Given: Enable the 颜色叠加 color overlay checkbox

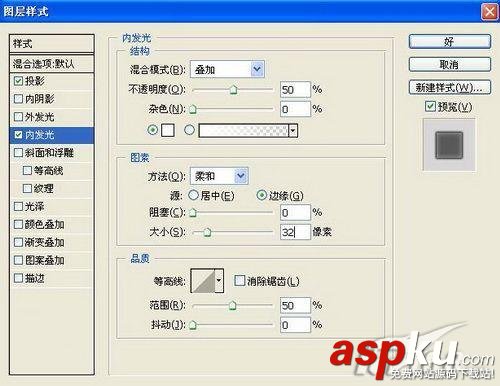Looking at the screenshot, I should [18, 224].
